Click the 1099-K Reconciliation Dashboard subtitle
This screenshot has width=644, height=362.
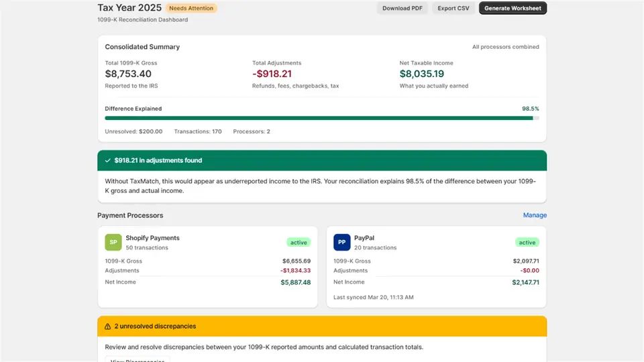[142, 19]
